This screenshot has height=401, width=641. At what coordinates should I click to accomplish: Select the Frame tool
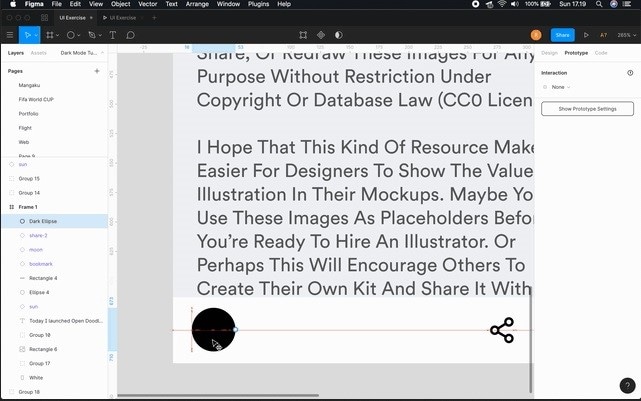[x=49, y=35]
